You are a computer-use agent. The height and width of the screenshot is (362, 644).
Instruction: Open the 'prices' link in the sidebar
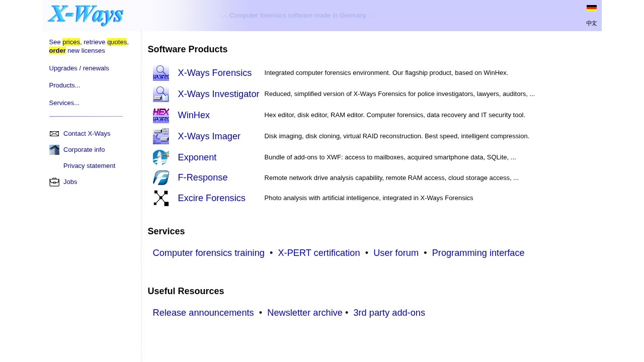71,42
